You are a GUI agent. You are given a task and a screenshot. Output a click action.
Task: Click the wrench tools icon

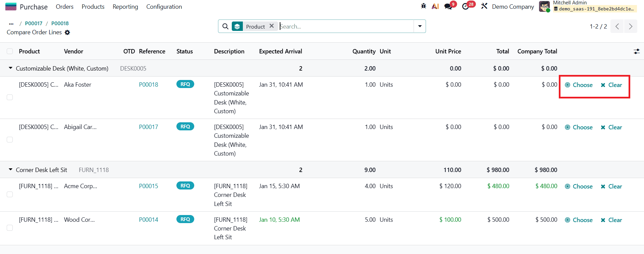(x=484, y=6)
